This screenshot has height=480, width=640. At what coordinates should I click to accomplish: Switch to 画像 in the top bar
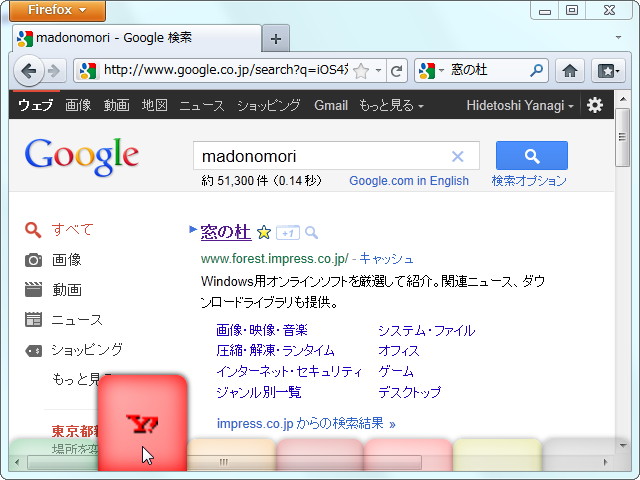tap(78, 105)
